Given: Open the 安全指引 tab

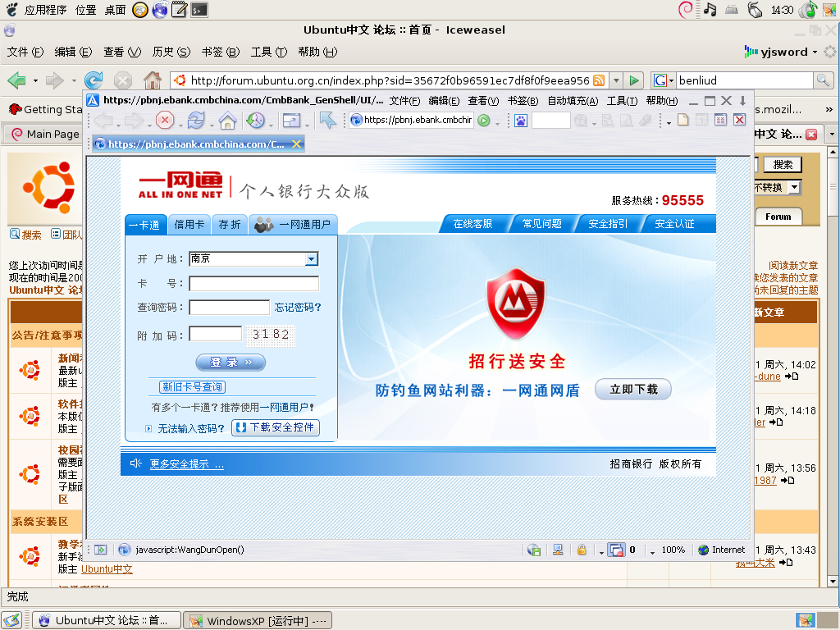Looking at the screenshot, I should [x=608, y=224].
